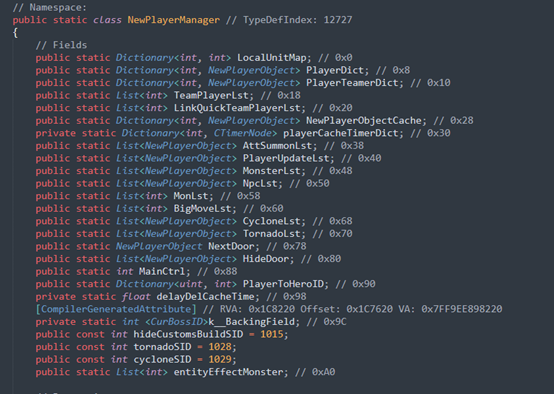Click the NextDoor field name

pos(231,246)
